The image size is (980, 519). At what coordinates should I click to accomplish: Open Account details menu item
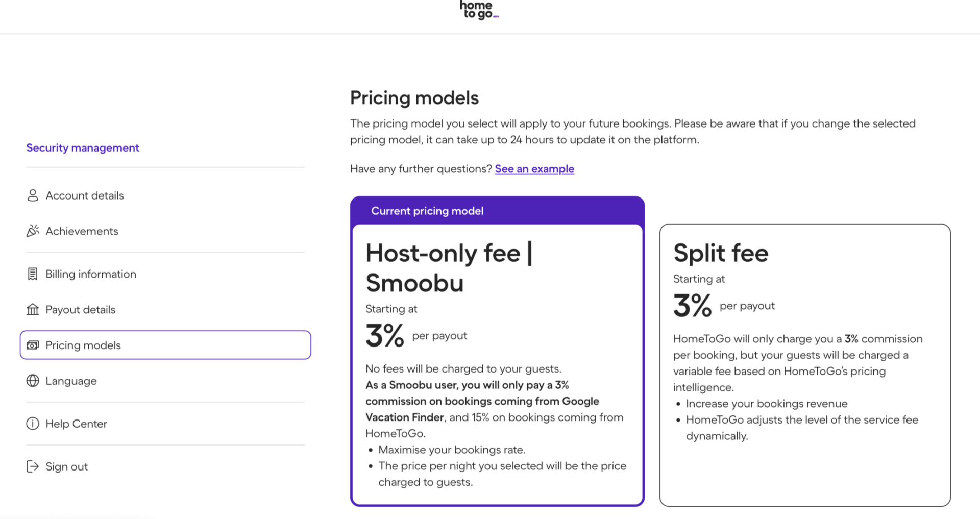coord(85,195)
